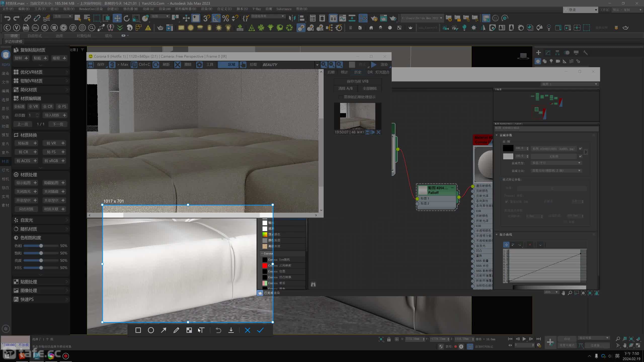644x362 pixels.
Task: Delete the curve point with red X
Action: (x=530, y=245)
